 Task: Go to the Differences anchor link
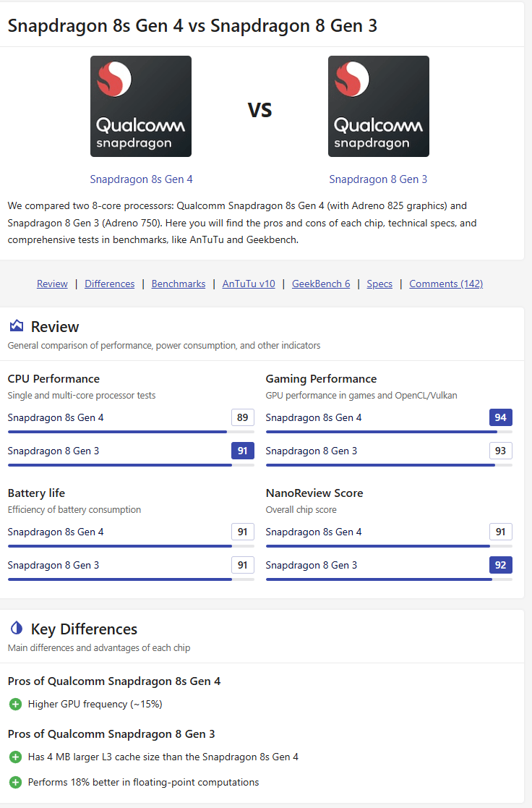109,284
